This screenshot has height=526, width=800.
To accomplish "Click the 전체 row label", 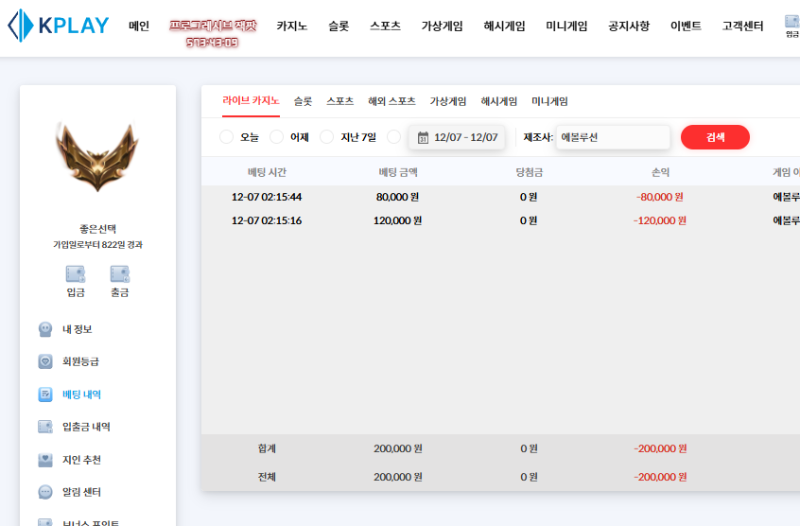I will pos(267,477).
